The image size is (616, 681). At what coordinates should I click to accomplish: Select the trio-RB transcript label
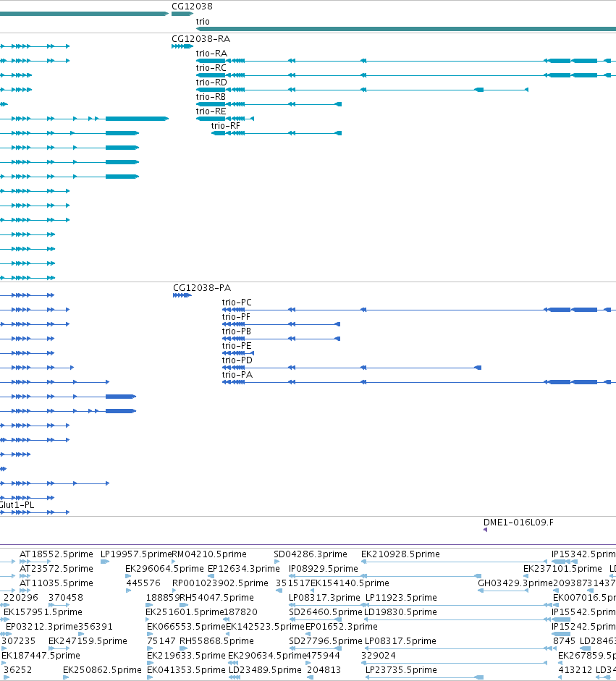(211, 97)
